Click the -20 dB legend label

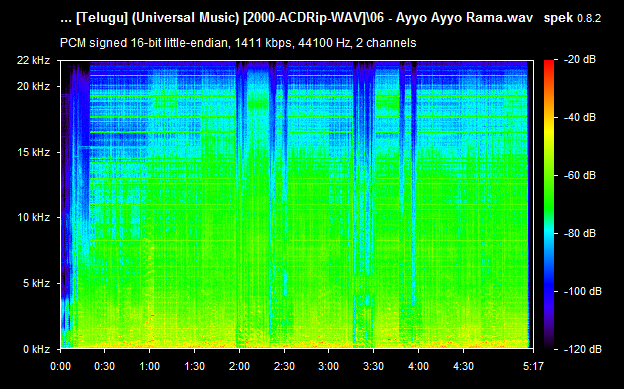[579, 60]
